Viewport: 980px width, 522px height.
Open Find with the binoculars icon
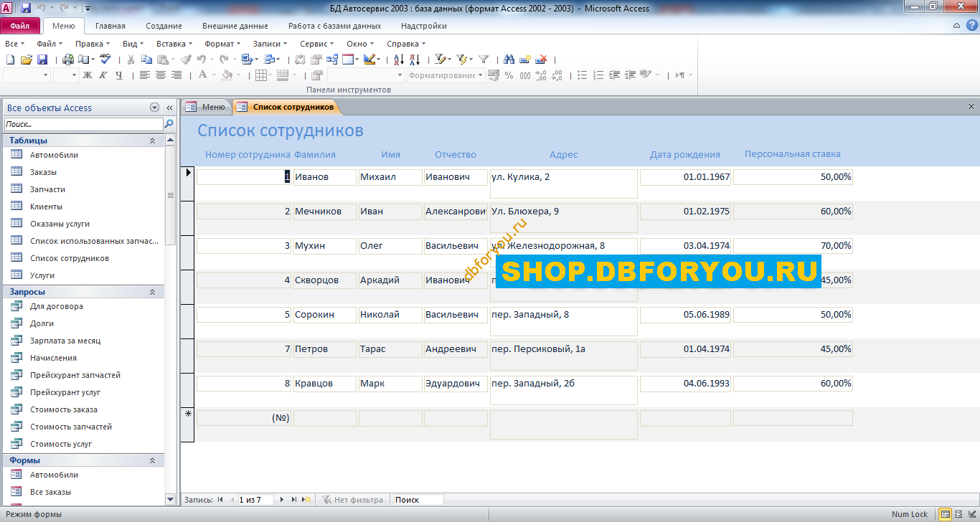tap(509, 60)
